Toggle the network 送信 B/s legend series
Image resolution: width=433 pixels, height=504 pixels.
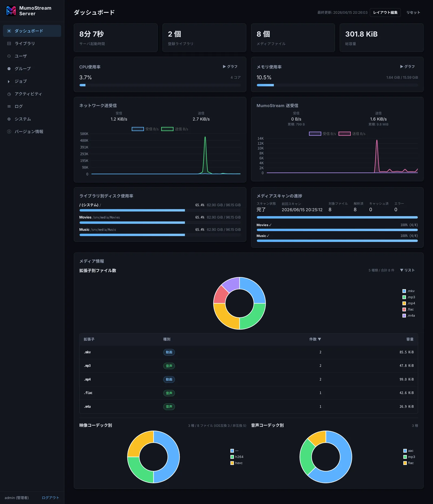[x=175, y=129]
